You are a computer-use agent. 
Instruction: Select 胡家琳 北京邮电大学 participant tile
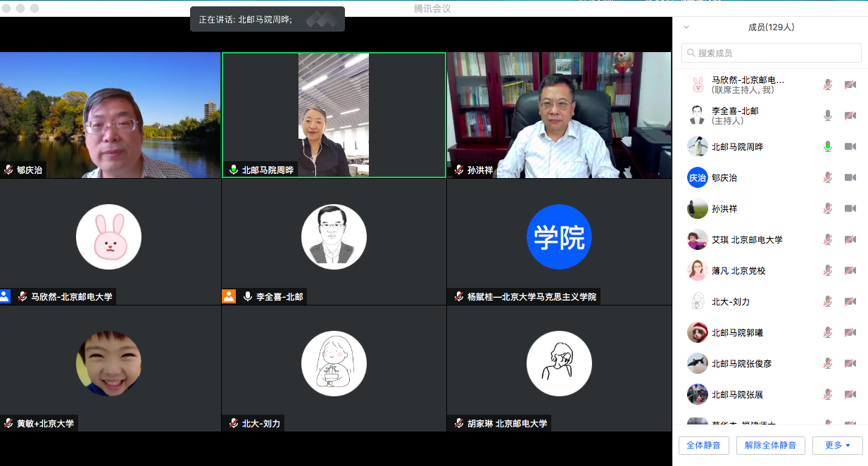[559, 368]
